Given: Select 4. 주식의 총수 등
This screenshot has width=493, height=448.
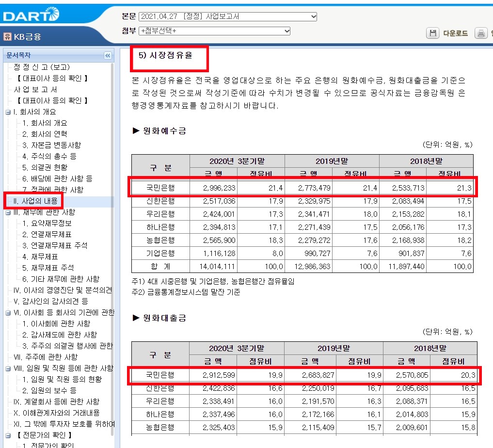Looking at the screenshot, I should 49,156.
